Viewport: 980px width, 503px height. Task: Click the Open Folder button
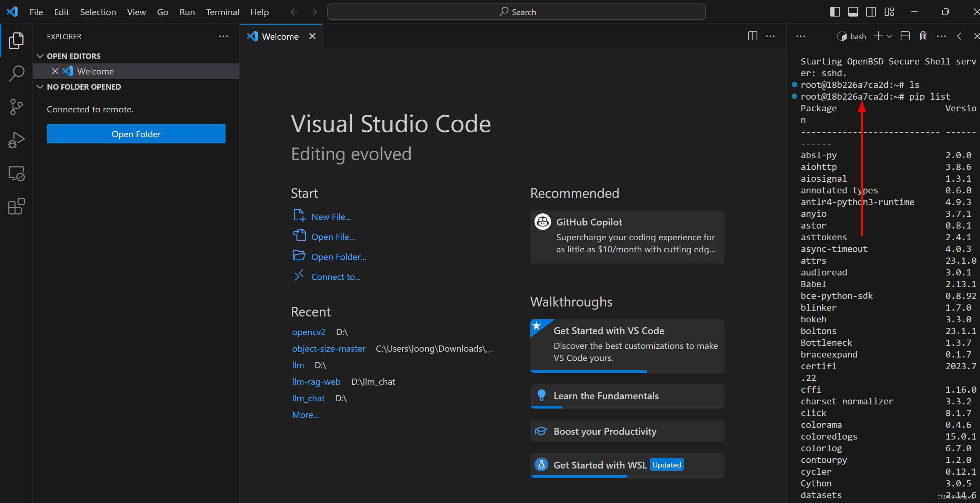[x=136, y=133]
